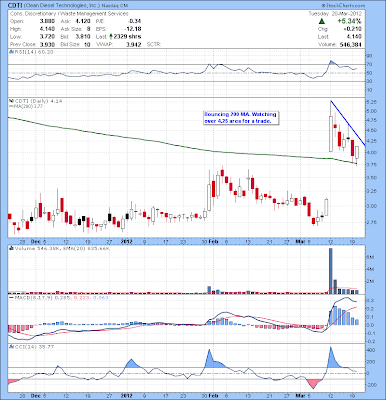Screen dimensions: 386x400
Task: Click the 0.3 level on the MACD axis
Action: (370, 300)
